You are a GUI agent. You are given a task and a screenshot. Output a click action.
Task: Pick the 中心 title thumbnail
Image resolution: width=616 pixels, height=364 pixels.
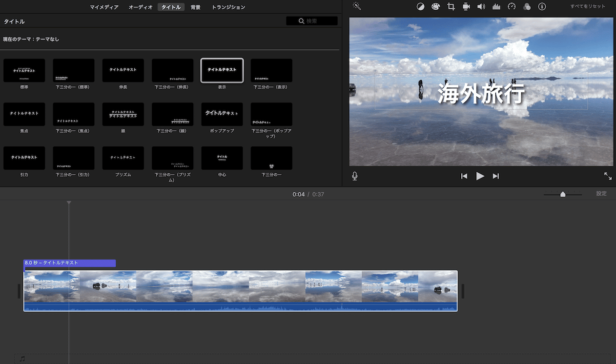[x=222, y=158]
